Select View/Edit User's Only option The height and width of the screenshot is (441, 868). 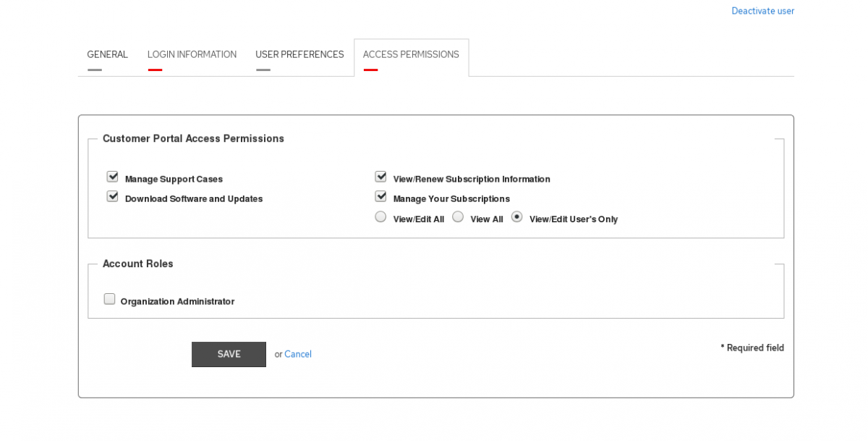pyautogui.click(x=516, y=216)
